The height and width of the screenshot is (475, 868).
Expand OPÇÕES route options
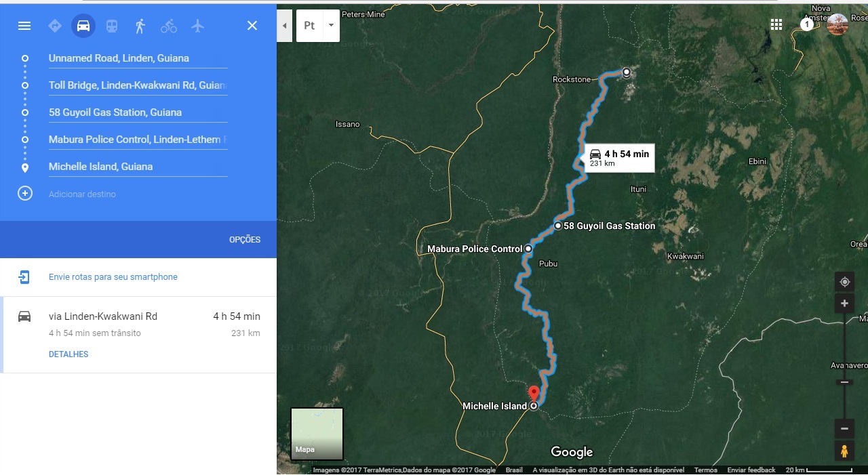coord(245,240)
